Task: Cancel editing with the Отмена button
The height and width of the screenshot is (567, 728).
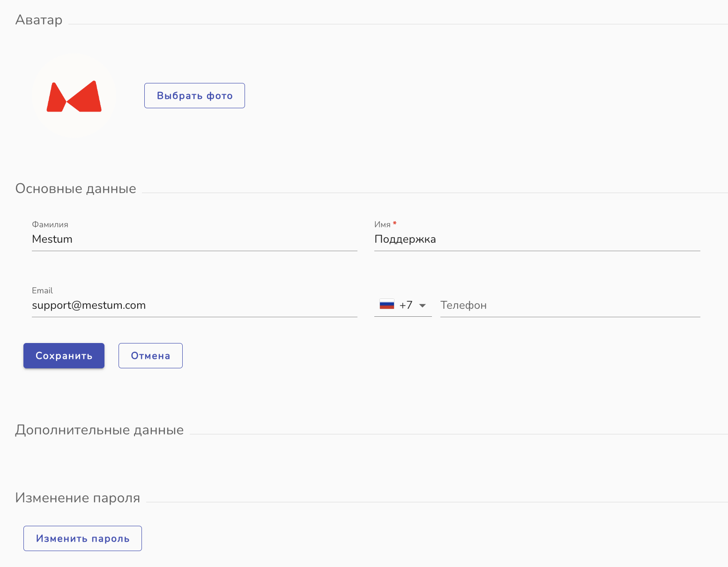Action: pyautogui.click(x=150, y=356)
